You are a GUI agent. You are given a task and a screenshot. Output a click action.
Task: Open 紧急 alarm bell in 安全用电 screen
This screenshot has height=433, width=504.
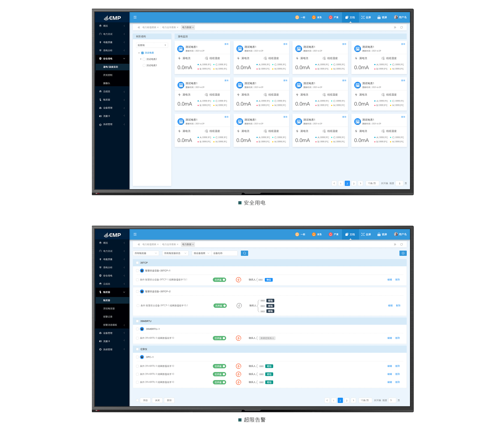point(314,17)
